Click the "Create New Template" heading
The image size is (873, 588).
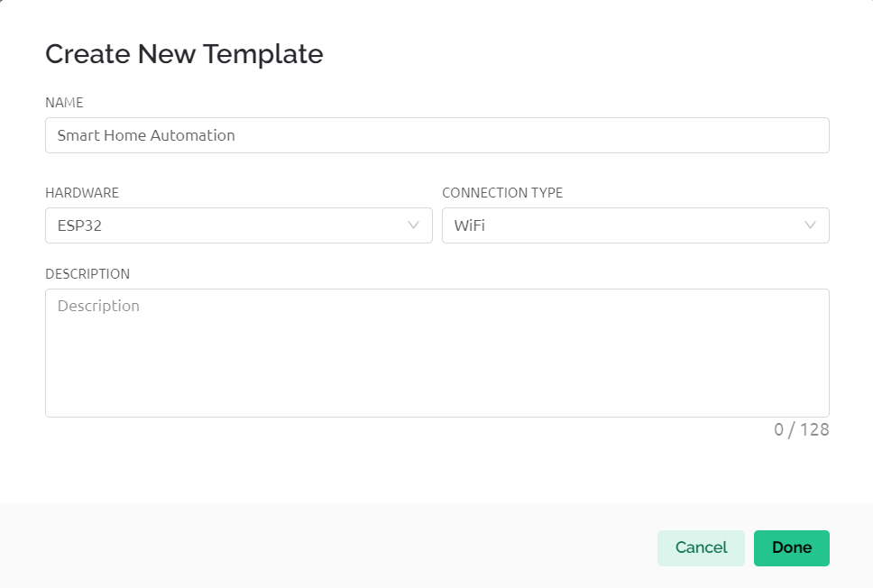[184, 54]
